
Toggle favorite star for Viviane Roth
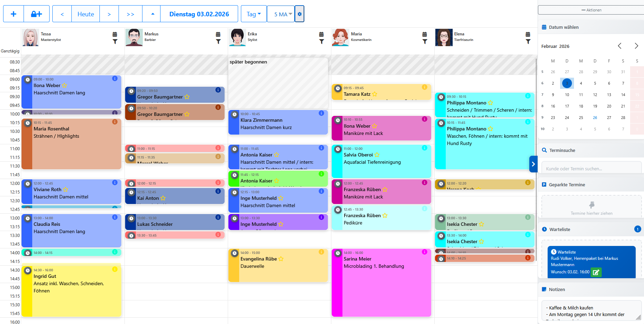pyautogui.click(x=66, y=189)
